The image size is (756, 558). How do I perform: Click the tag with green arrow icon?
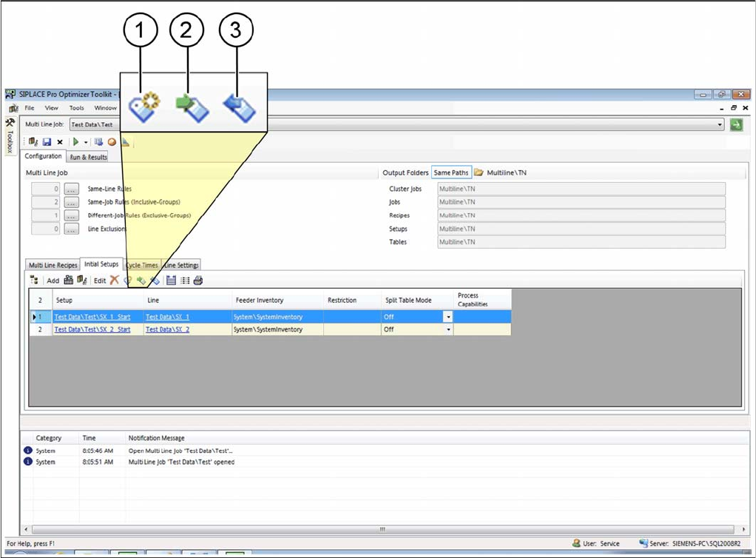[141, 280]
